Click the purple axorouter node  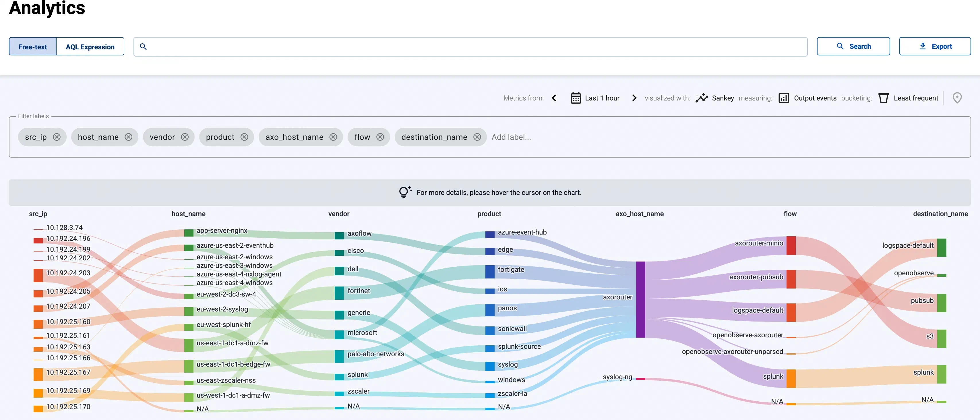[x=641, y=299]
